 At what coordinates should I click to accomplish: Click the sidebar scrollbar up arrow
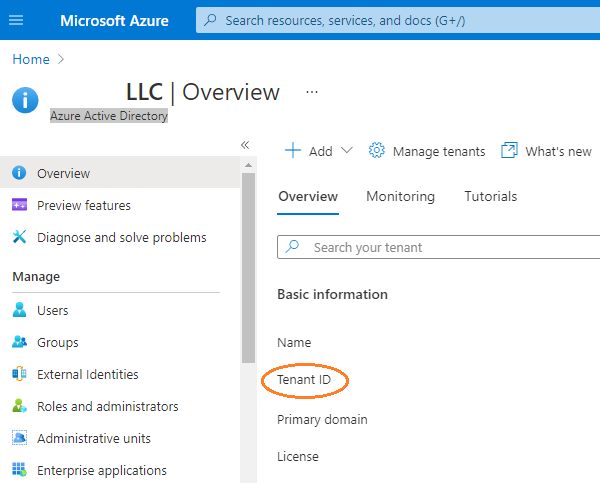pyautogui.click(x=248, y=165)
